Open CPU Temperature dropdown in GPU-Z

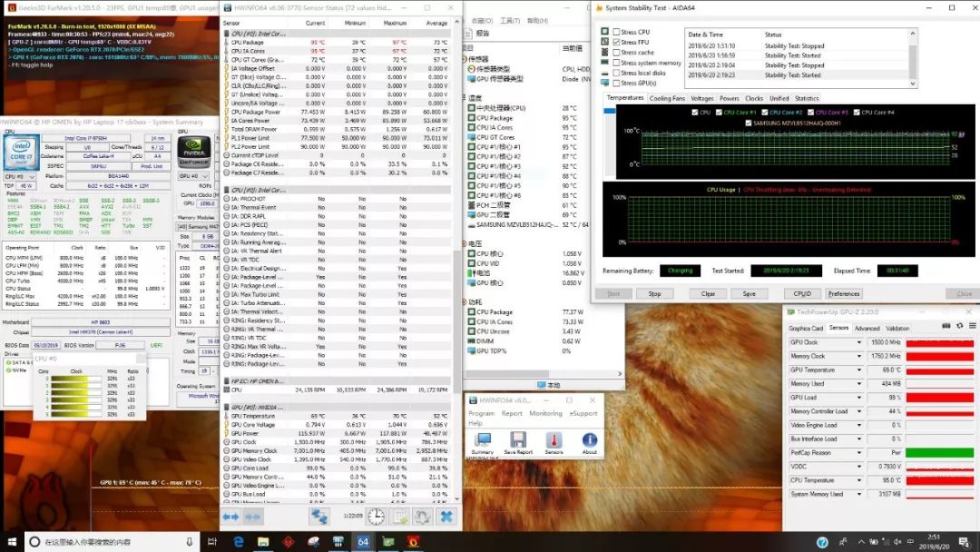click(x=858, y=480)
